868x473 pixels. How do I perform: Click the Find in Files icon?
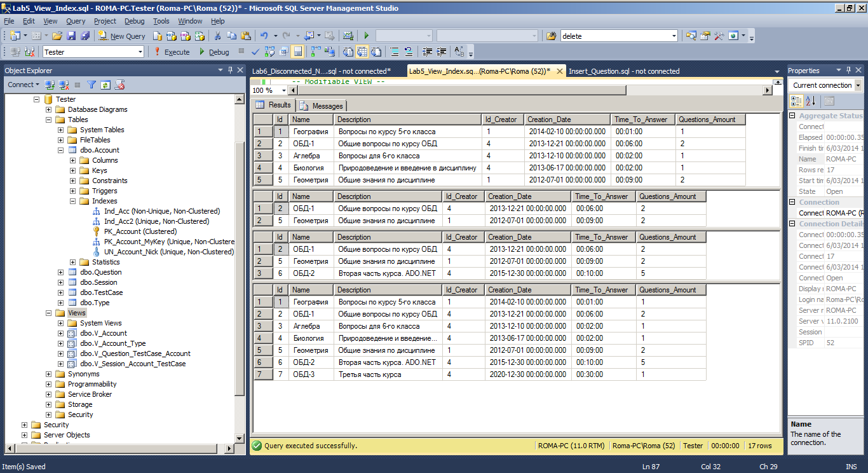coord(552,36)
